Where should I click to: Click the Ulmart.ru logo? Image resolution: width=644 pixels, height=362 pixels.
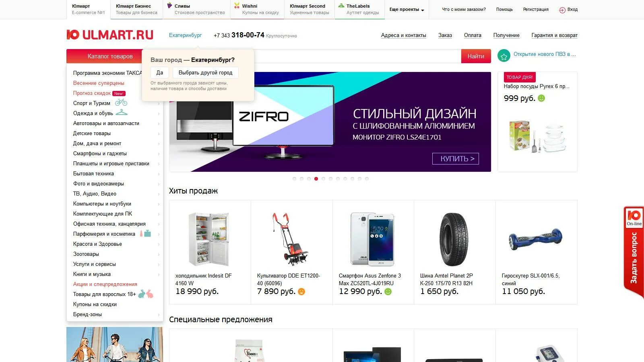[110, 35]
